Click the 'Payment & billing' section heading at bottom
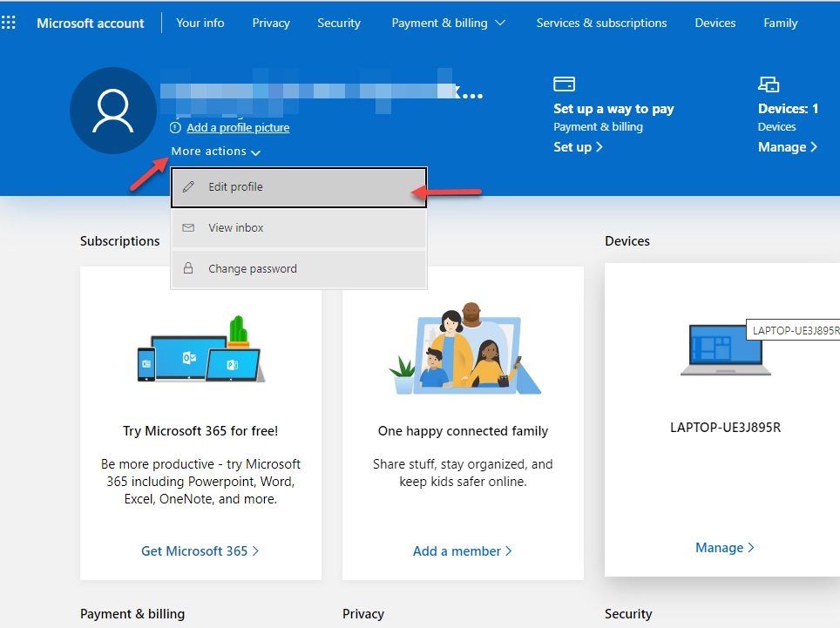Screen dimensions: 840x628 132,613
